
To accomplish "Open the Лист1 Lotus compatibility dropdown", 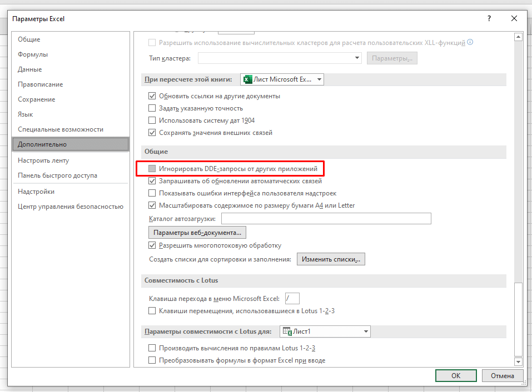I will (325, 331).
